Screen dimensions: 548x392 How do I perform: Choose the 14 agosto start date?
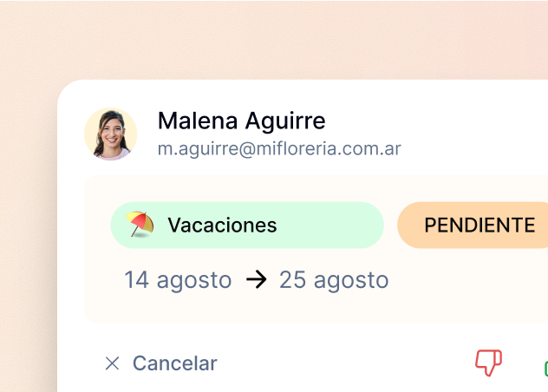(x=178, y=280)
